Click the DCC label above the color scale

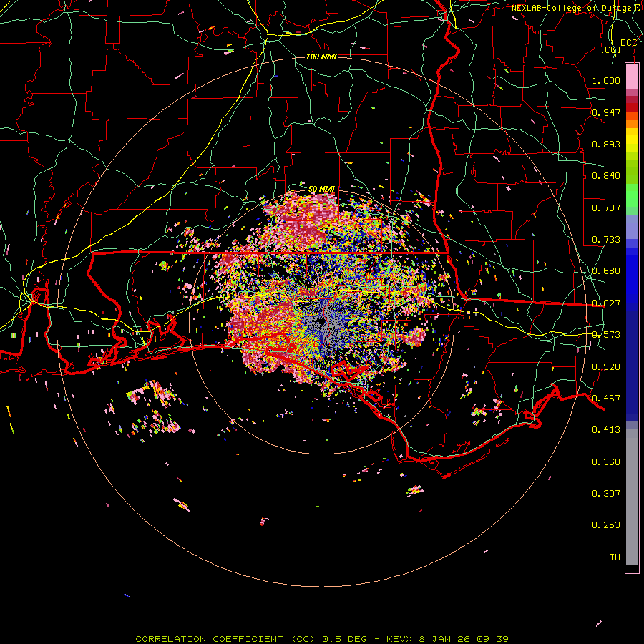[x=628, y=43]
